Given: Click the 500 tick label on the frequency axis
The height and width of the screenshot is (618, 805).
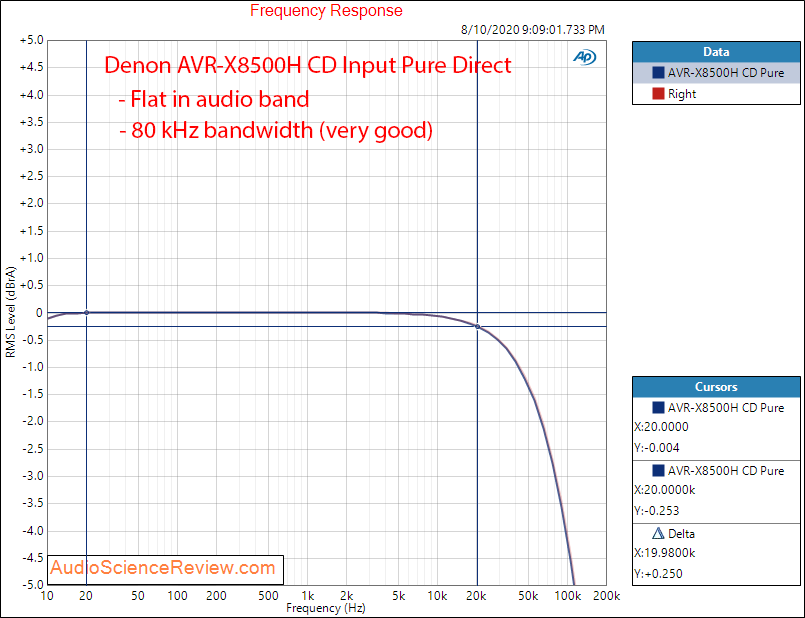Looking at the screenshot, I should click(268, 596).
